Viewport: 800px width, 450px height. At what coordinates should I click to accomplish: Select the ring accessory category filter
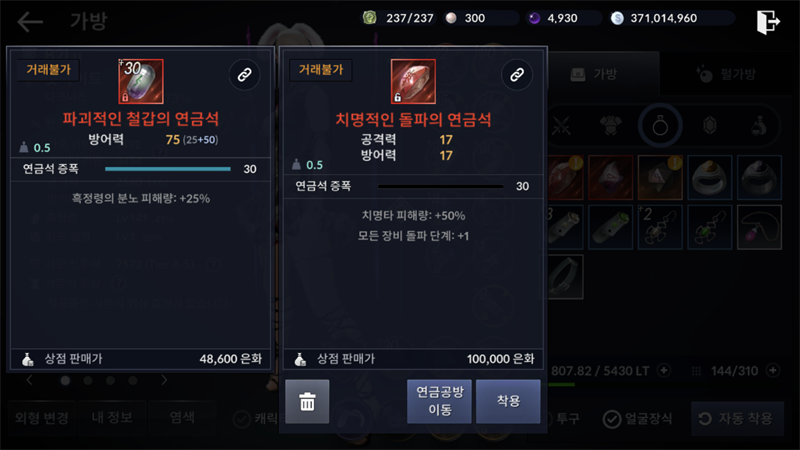click(660, 126)
